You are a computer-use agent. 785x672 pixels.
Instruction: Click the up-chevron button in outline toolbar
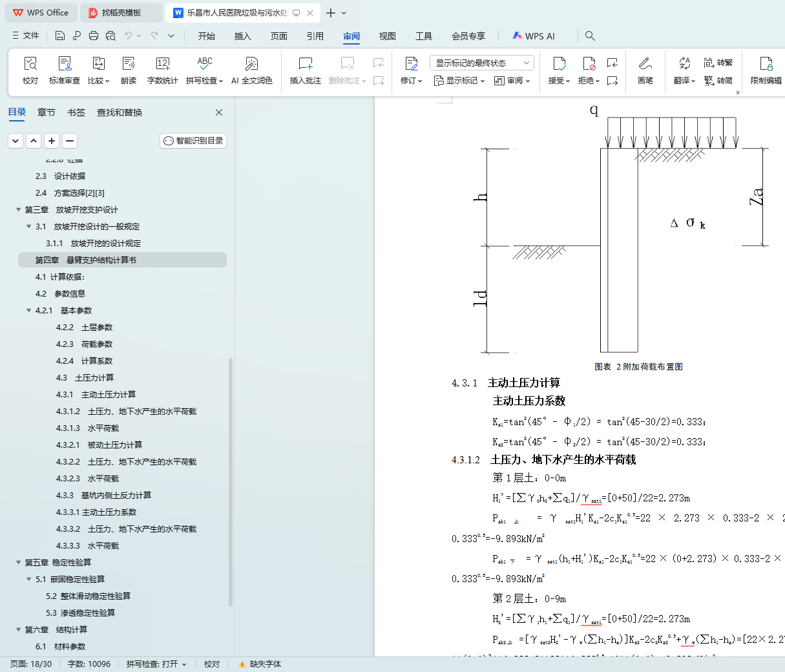coord(34,140)
